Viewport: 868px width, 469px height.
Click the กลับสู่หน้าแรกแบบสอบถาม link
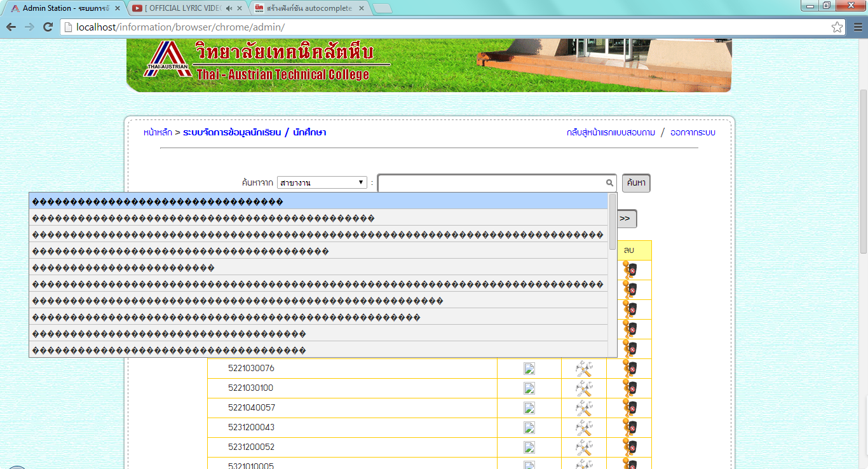(x=611, y=132)
